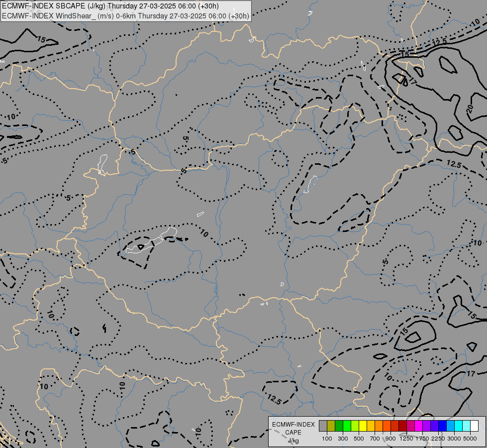This screenshot has width=487, height=448.
Task: Select the legend tick label 700
Action: [x=375, y=439]
